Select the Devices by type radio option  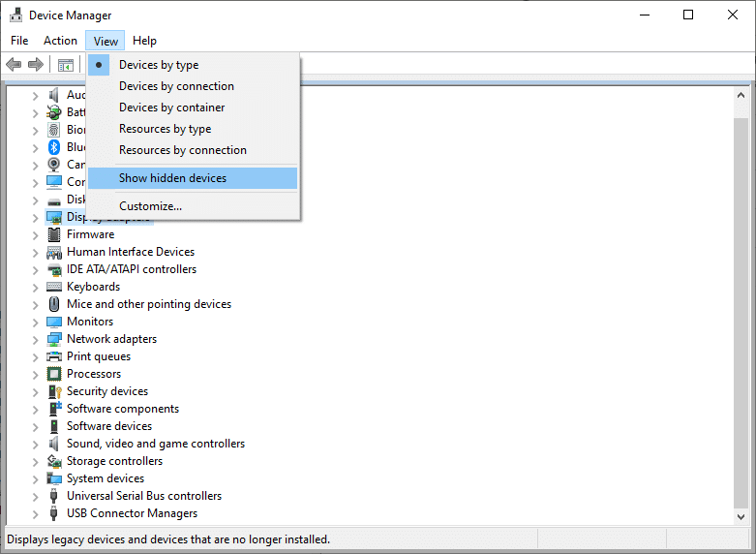coord(159,65)
